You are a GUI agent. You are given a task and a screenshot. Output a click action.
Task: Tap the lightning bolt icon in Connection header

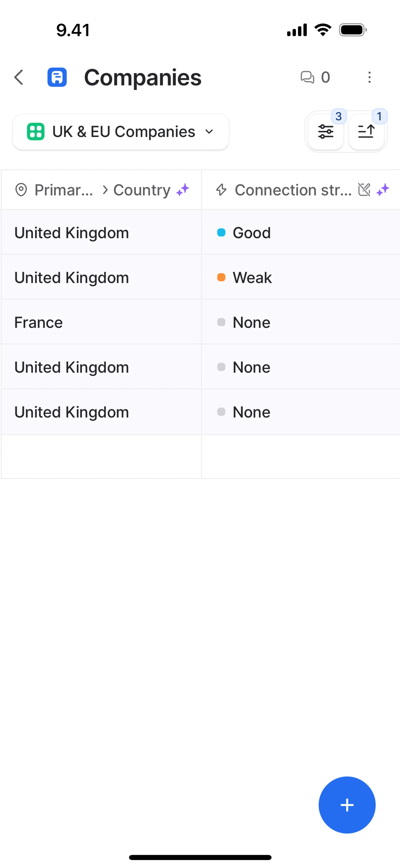click(x=221, y=190)
